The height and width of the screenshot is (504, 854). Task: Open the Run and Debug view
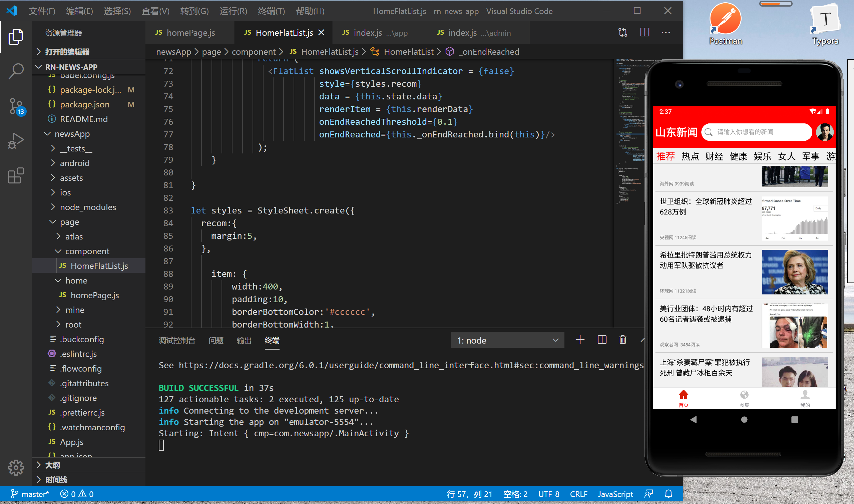point(16,141)
